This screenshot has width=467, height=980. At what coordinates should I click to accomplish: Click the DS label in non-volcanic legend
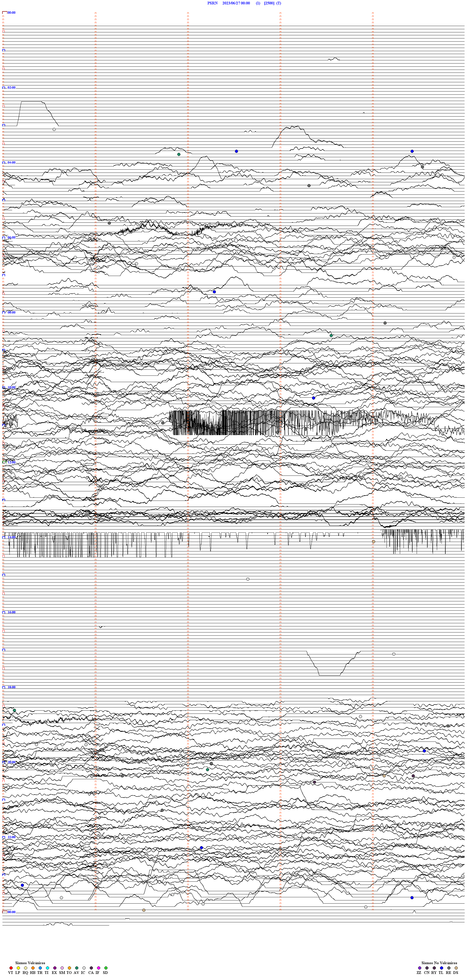(x=456, y=973)
